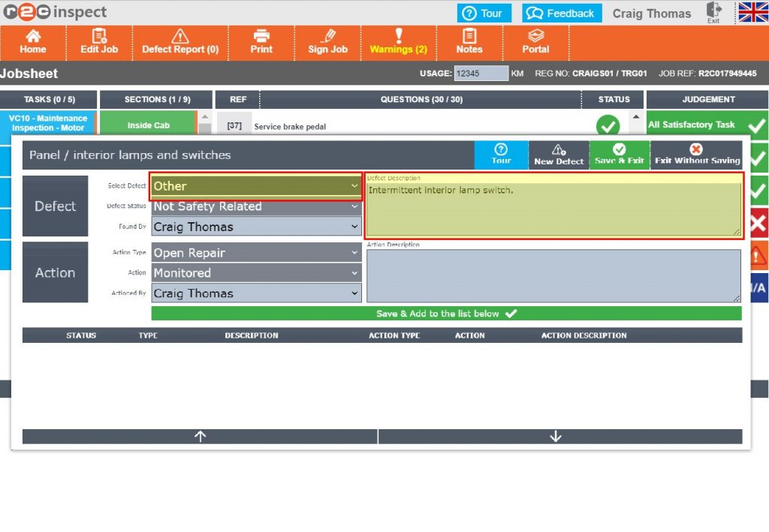Image resolution: width=769 pixels, height=532 pixels.
Task: Open the Action Type dropdown
Action: 255,253
